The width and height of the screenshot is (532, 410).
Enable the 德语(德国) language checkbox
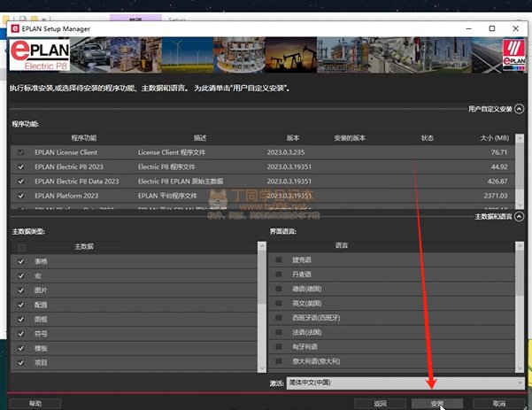[279, 289]
